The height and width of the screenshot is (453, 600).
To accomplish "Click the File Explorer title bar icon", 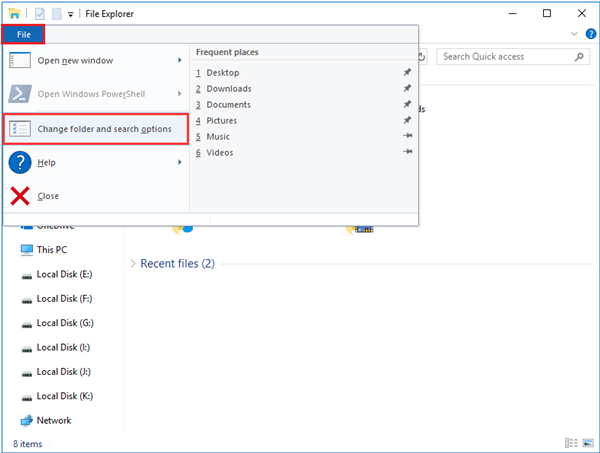I will point(14,13).
